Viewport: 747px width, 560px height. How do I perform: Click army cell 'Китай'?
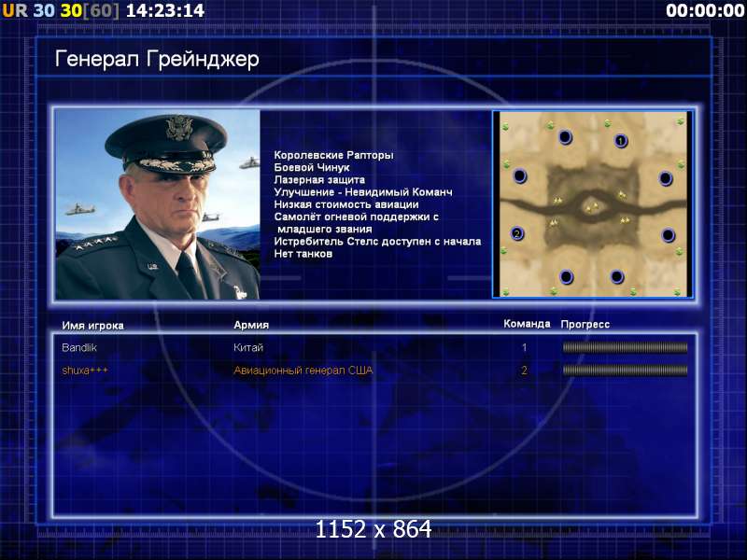tap(248, 347)
